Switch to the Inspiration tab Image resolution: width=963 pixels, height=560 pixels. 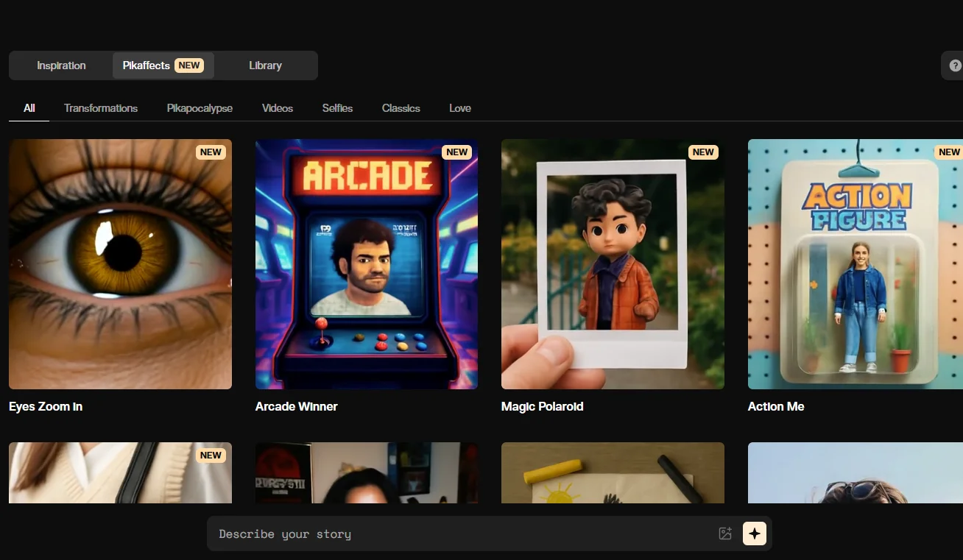(61, 65)
